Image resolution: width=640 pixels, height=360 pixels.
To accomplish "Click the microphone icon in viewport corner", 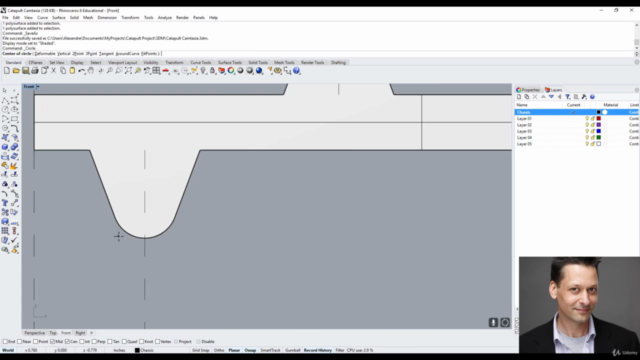I will pos(493,322).
